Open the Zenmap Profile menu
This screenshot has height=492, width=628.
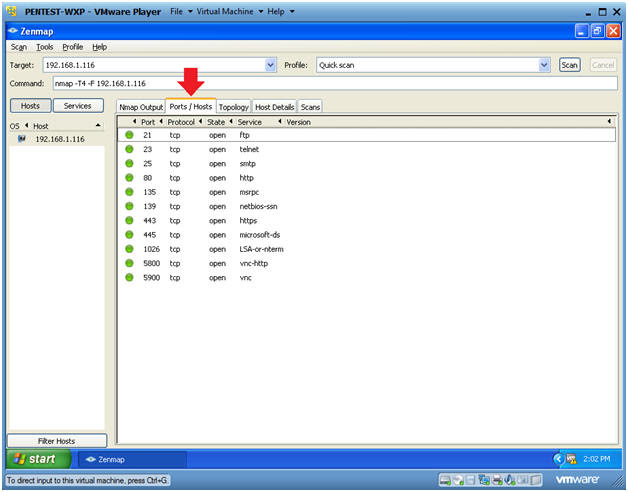[x=72, y=47]
